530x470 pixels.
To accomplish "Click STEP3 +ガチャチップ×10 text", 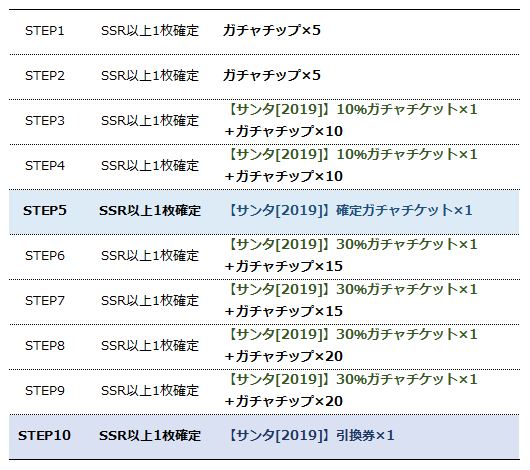I will [283, 131].
